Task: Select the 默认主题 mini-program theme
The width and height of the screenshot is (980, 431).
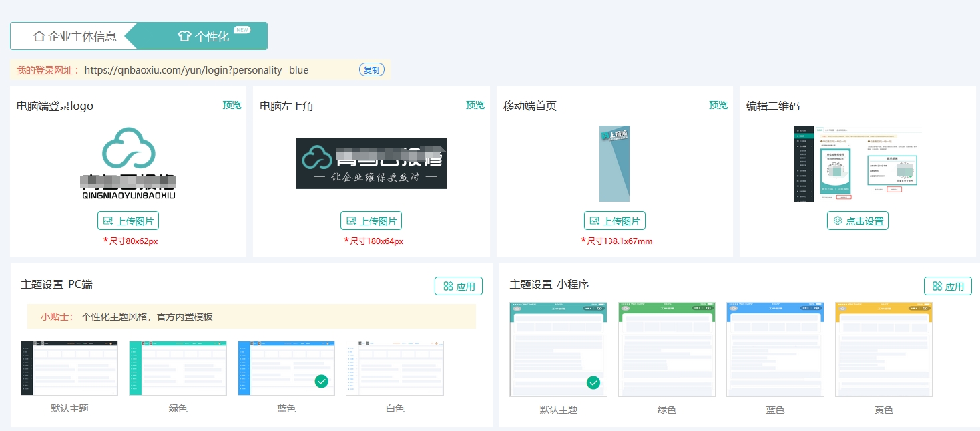Action: (558, 348)
